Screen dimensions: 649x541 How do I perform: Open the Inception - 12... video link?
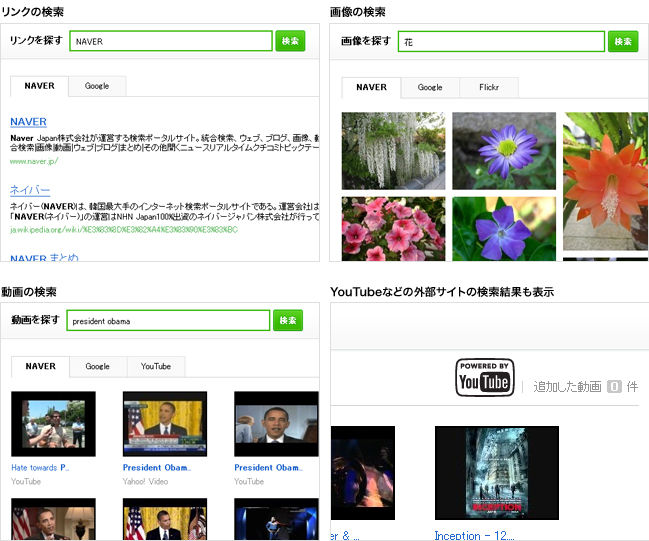click(x=474, y=536)
